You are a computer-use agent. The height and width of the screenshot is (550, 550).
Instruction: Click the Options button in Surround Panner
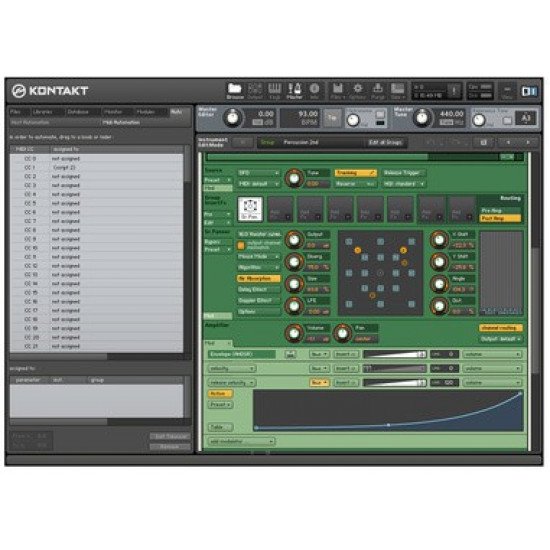pyautogui.click(x=259, y=312)
